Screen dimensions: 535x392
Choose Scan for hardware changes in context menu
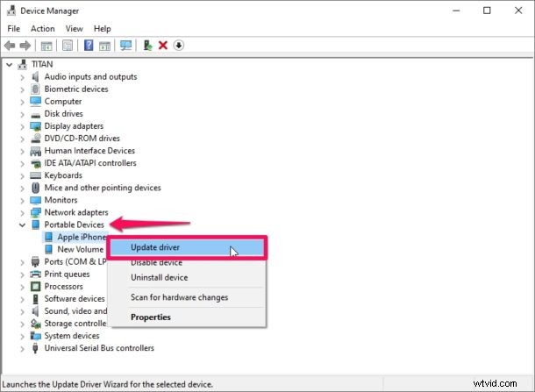187,297
